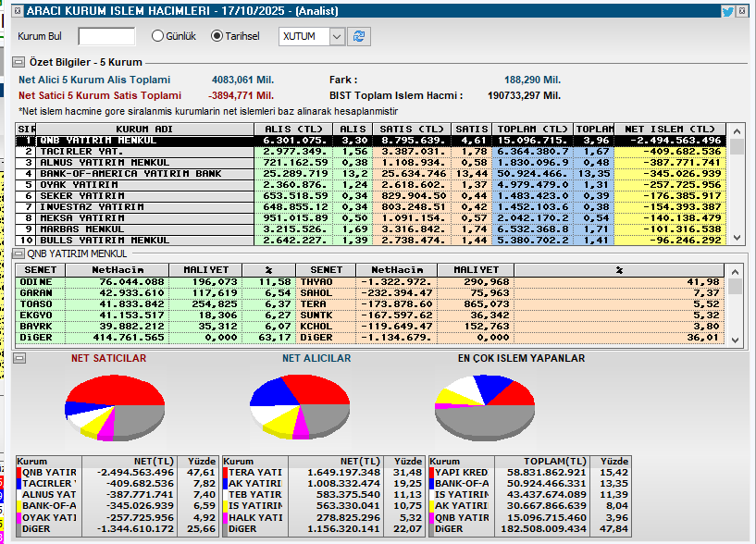Viewport: 756px width, 544px height.
Task: Select the Tarihsel radio button
Action: [x=217, y=36]
